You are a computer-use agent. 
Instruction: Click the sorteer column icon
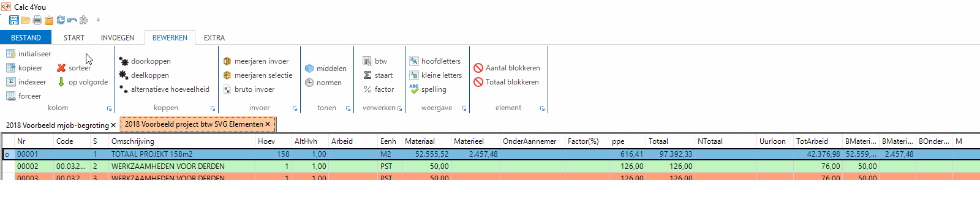[x=61, y=68]
